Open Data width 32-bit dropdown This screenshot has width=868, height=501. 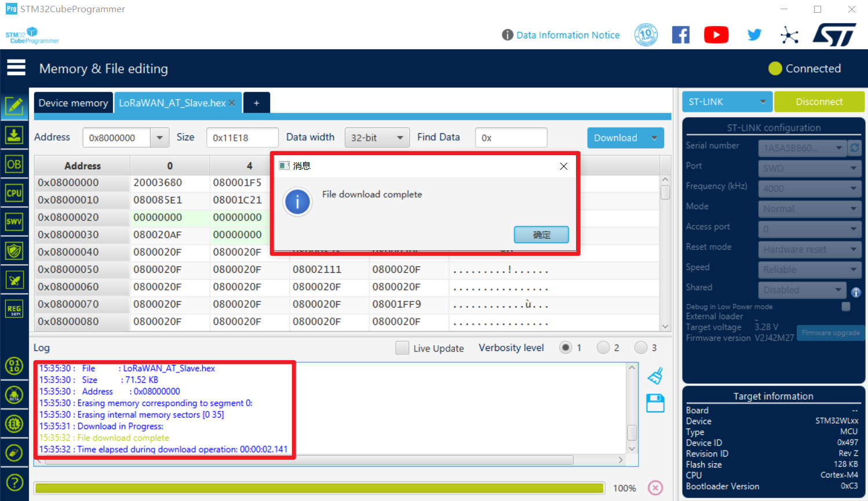(x=377, y=138)
